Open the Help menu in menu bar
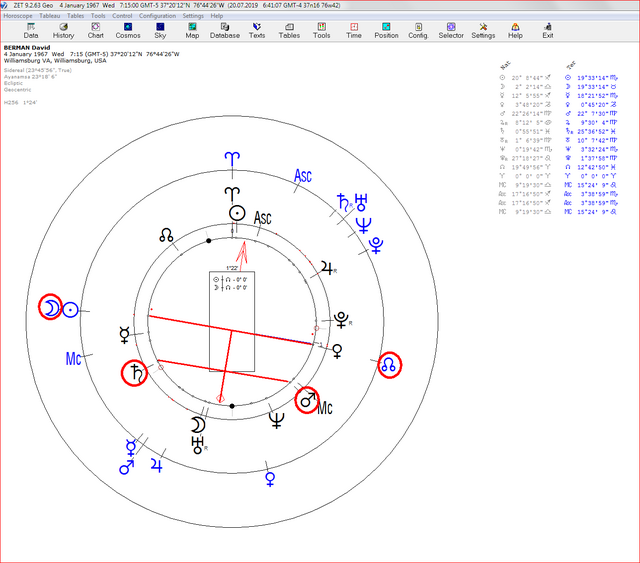Screen dimensions: 640x563 pyautogui.click(x=217, y=16)
